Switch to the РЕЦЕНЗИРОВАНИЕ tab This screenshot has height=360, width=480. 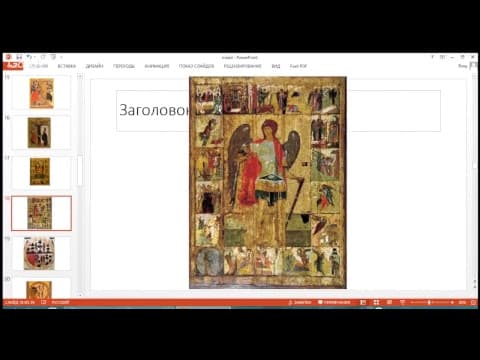click(242, 66)
